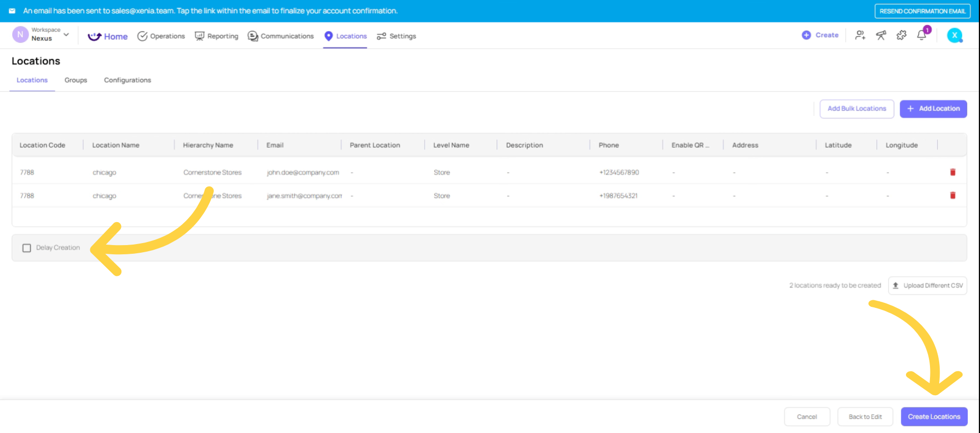980x433 pixels.
Task: Switch to the Configurations tab
Action: 127,80
